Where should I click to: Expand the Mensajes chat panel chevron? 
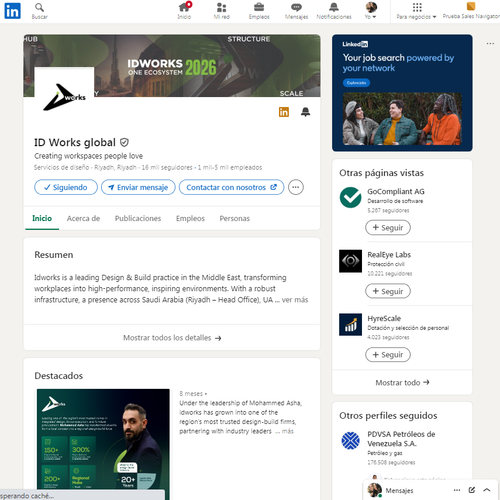tap(487, 490)
